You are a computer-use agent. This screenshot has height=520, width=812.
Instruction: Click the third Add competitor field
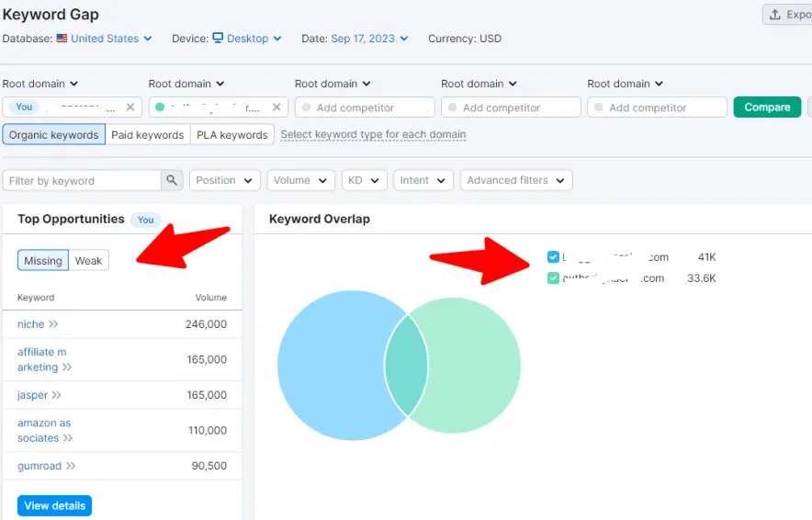pos(657,107)
